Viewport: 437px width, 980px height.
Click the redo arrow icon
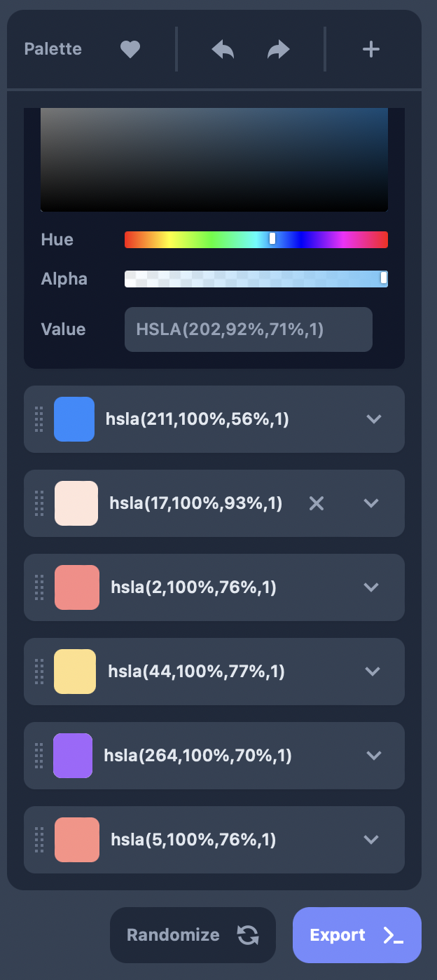click(277, 49)
